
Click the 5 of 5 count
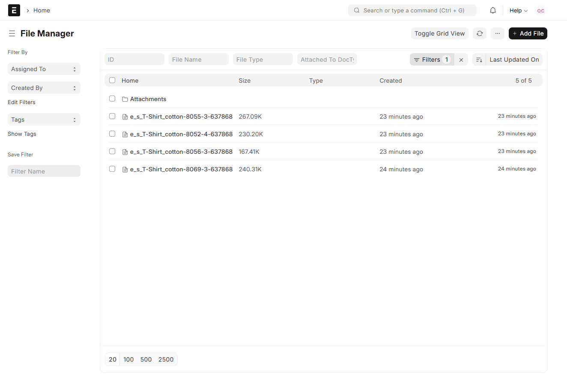coord(523,81)
